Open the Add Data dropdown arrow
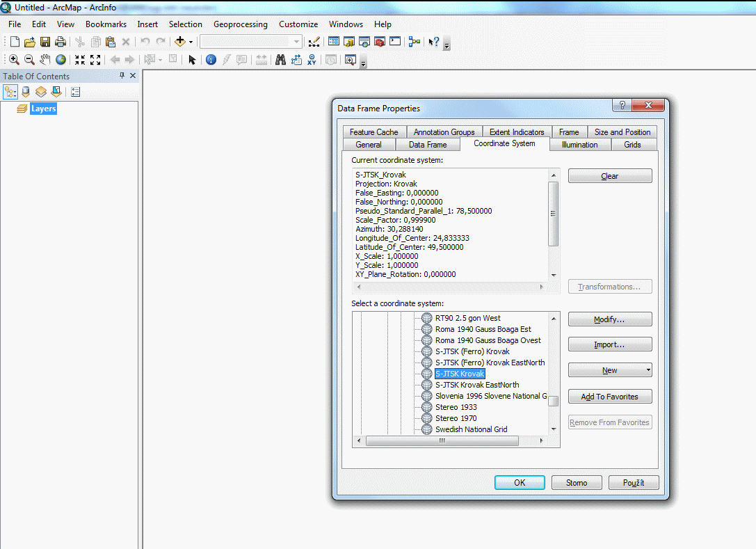756x549 pixels. [x=191, y=42]
